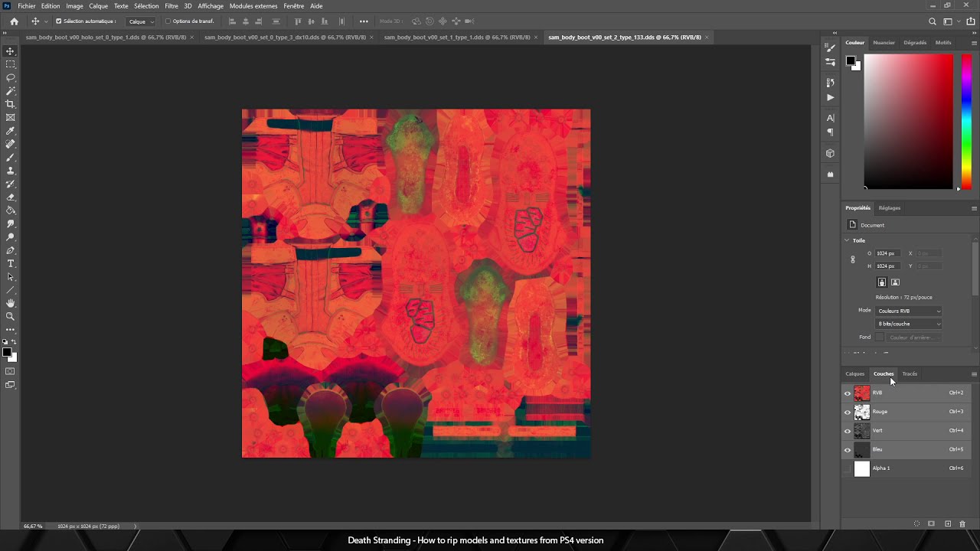Viewport: 980px width, 551px height.
Task: Delete current channel with trash icon
Action: point(962,523)
